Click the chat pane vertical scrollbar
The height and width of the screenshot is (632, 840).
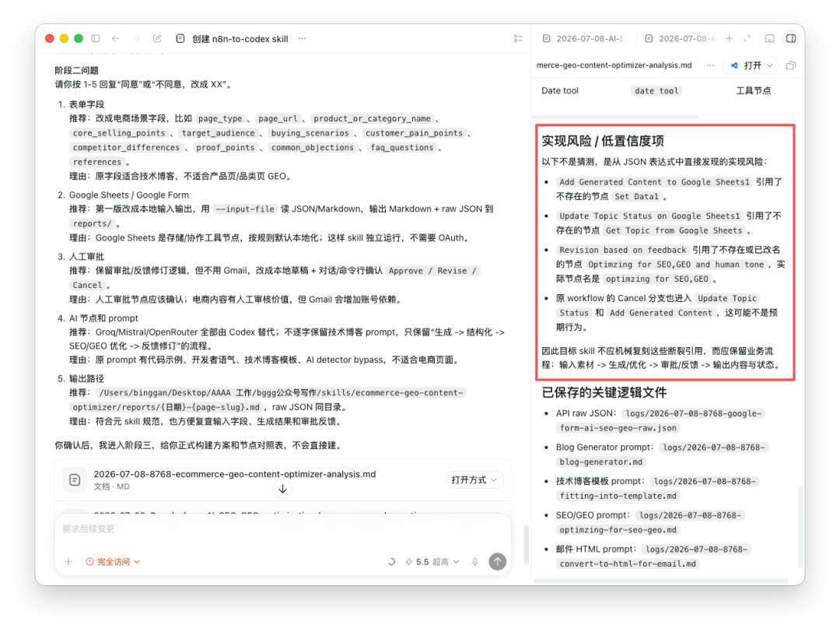point(526,544)
